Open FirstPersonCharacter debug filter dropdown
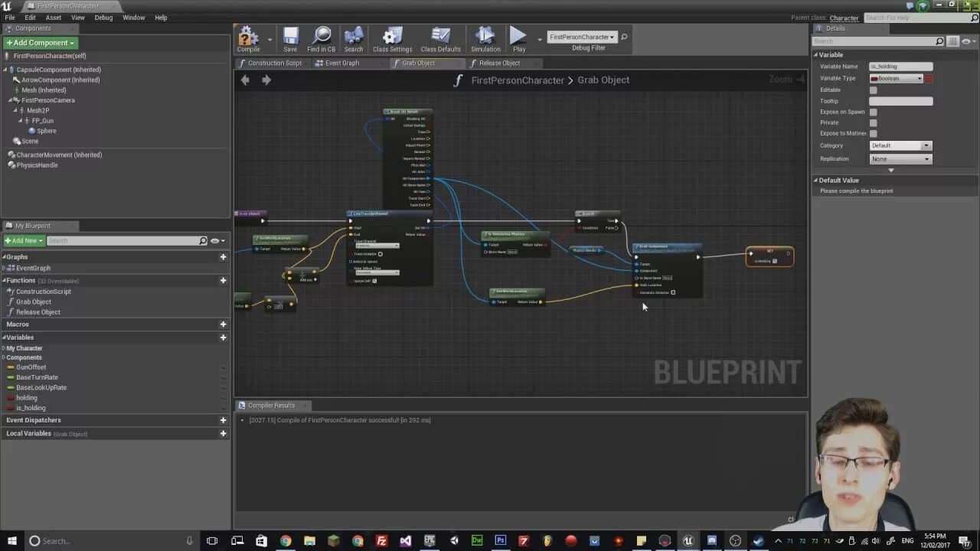Image resolution: width=980 pixels, height=551 pixels. pyautogui.click(x=582, y=37)
